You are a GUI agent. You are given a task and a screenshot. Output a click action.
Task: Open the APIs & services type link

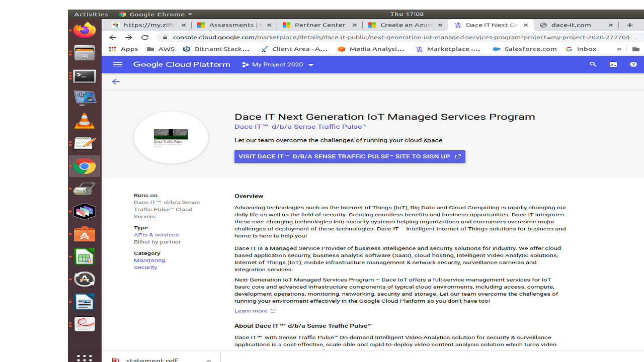[x=156, y=235]
